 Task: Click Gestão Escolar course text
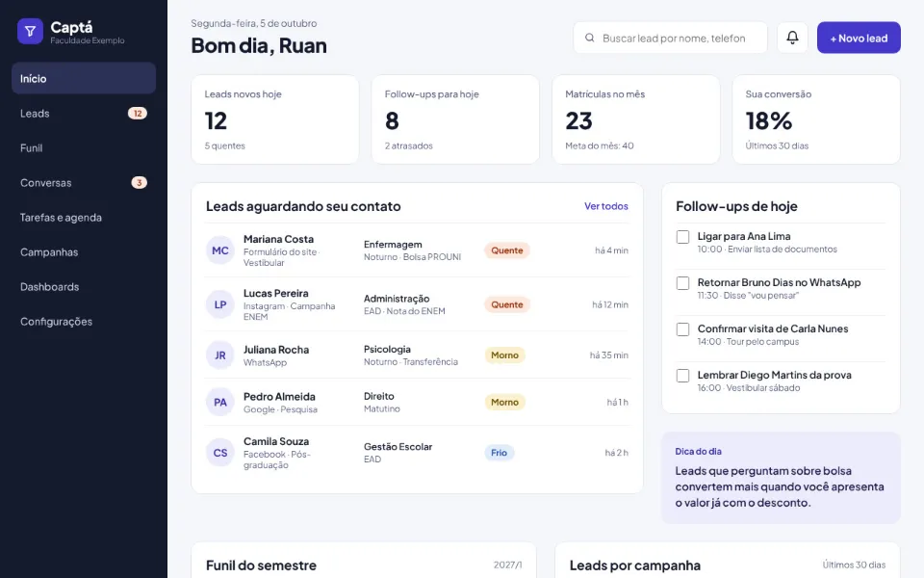[x=398, y=446]
